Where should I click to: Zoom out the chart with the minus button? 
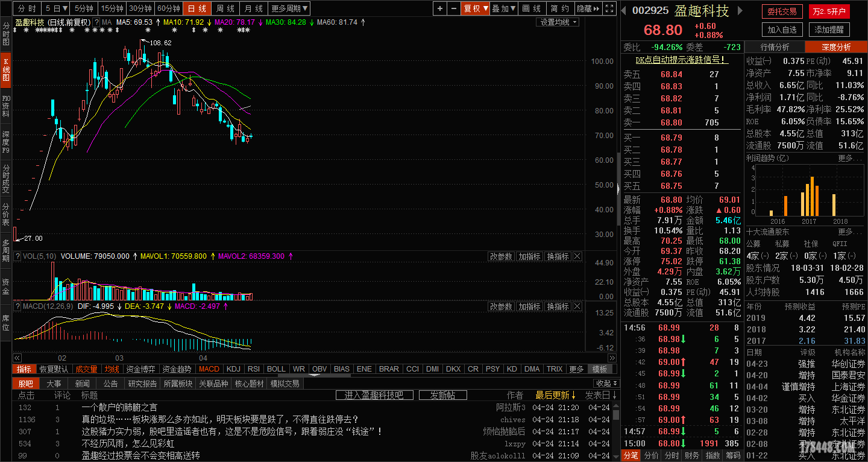(x=453, y=8)
